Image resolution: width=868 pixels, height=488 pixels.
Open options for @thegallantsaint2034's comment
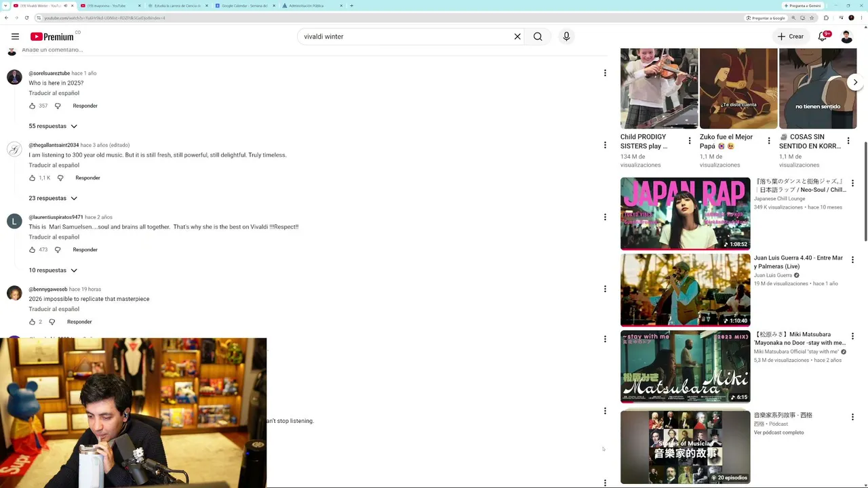point(605,144)
